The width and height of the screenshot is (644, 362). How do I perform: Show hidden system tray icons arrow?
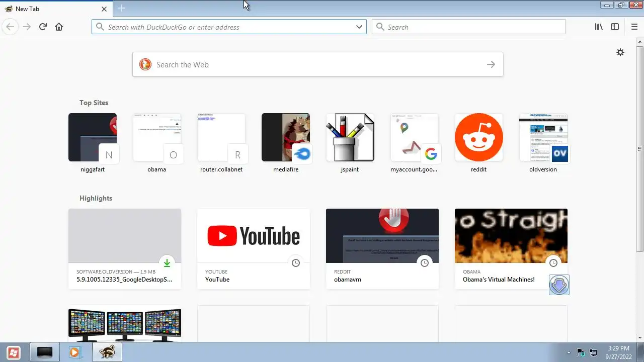tap(569, 352)
